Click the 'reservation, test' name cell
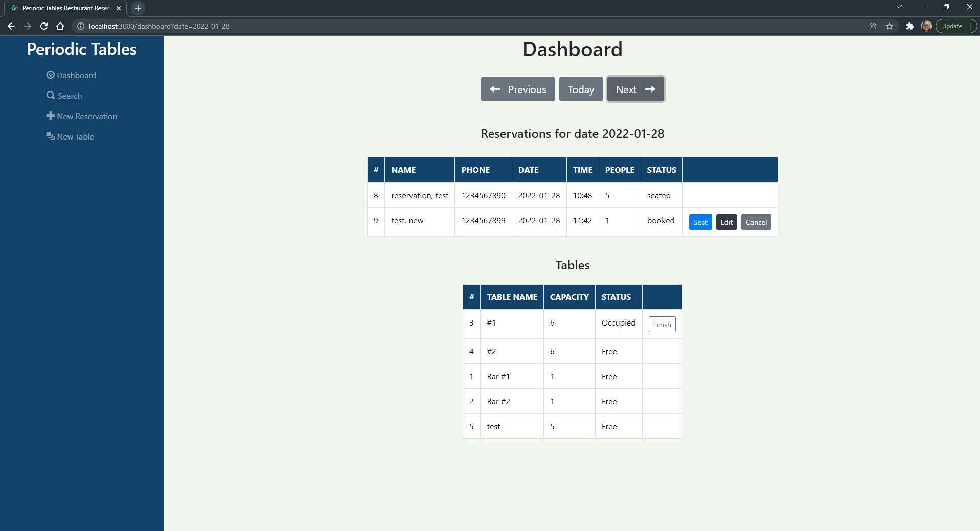Viewport: 980px width, 531px height. pyautogui.click(x=420, y=195)
